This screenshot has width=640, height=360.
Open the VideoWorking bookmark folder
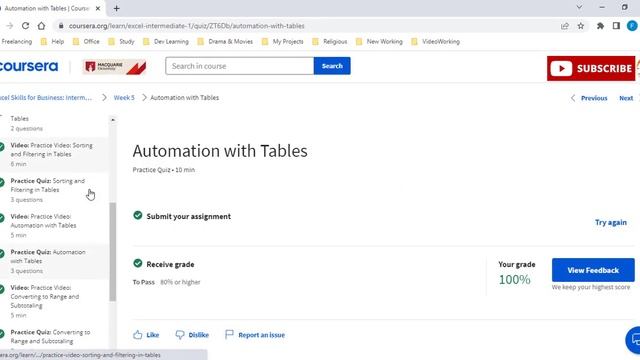(436, 42)
